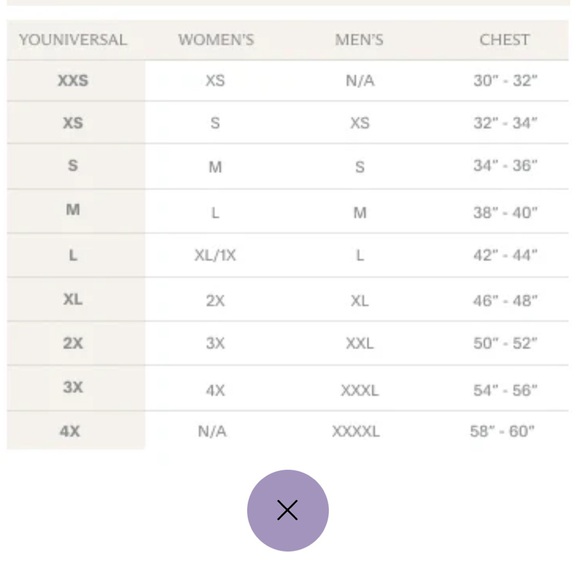Select the 42" - 44" chest range
Viewport: 580px width, 580px height.
coord(505,255)
